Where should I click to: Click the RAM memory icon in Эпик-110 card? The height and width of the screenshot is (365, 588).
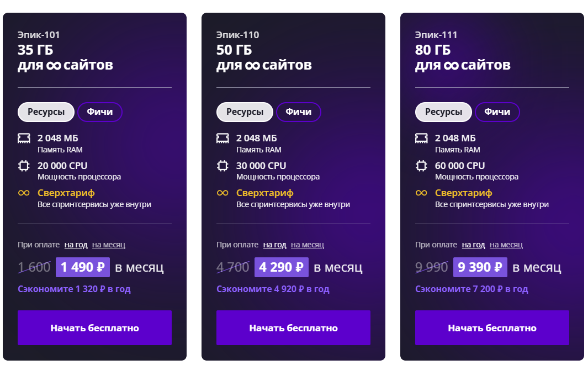(223, 138)
